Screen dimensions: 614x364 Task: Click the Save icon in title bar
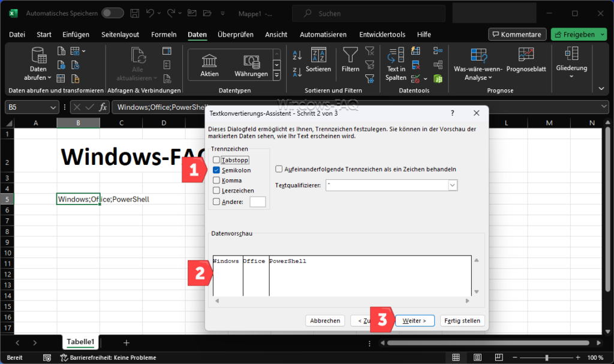[135, 13]
